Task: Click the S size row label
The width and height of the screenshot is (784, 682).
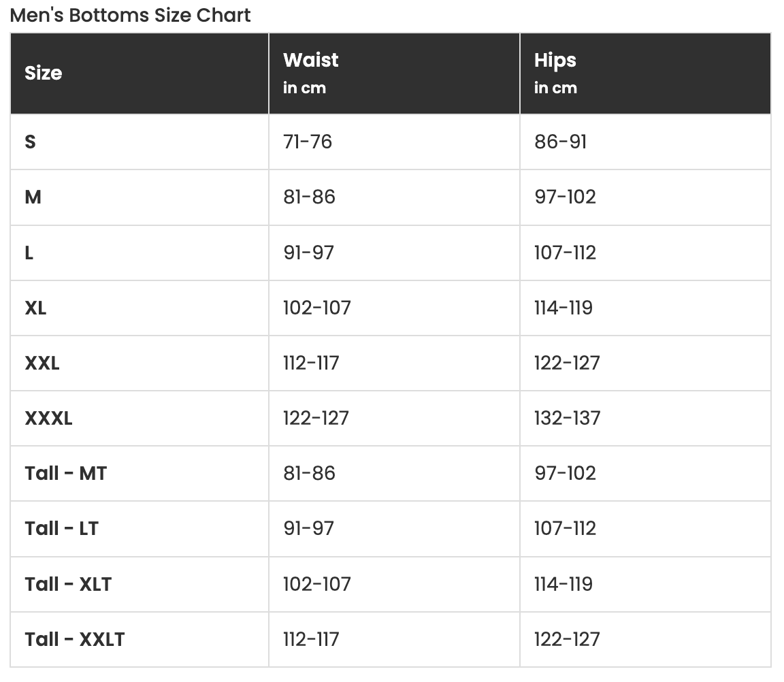Action: click(x=30, y=142)
